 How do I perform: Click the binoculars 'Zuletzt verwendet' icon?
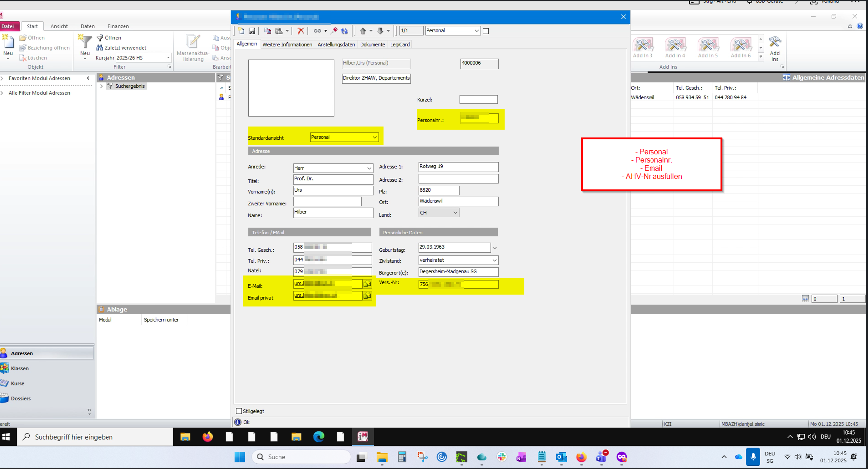pos(100,48)
